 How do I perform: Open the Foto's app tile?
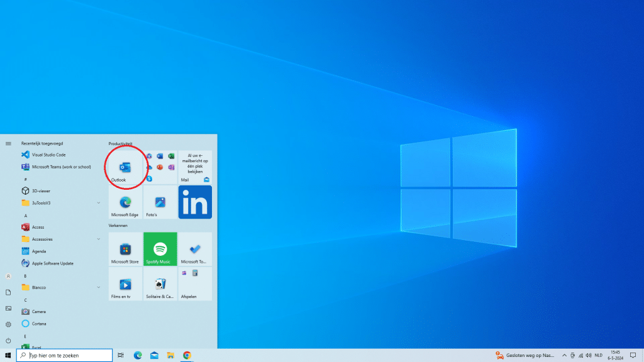point(160,202)
